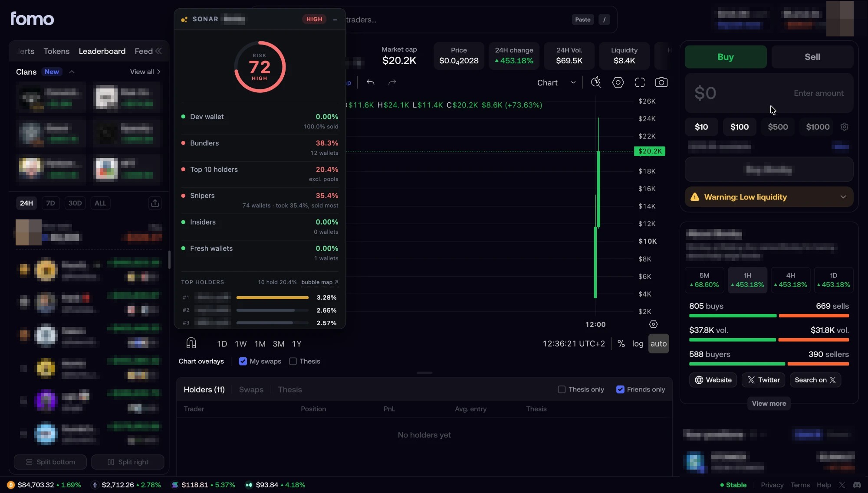Open the chart alert clock icon
The height and width of the screenshot is (493, 868).
(x=596, y=82)
